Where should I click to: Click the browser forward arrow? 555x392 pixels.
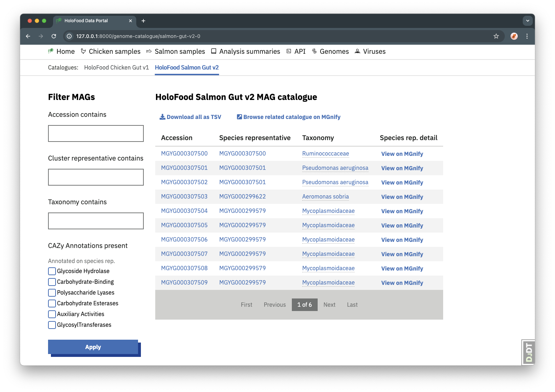pyautogui.click(x=41, y=36)
